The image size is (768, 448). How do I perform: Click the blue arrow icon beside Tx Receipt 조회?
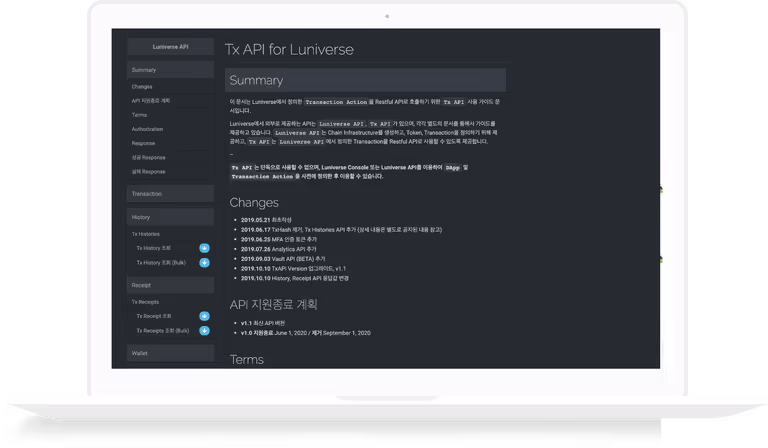(x=204, y=316)
